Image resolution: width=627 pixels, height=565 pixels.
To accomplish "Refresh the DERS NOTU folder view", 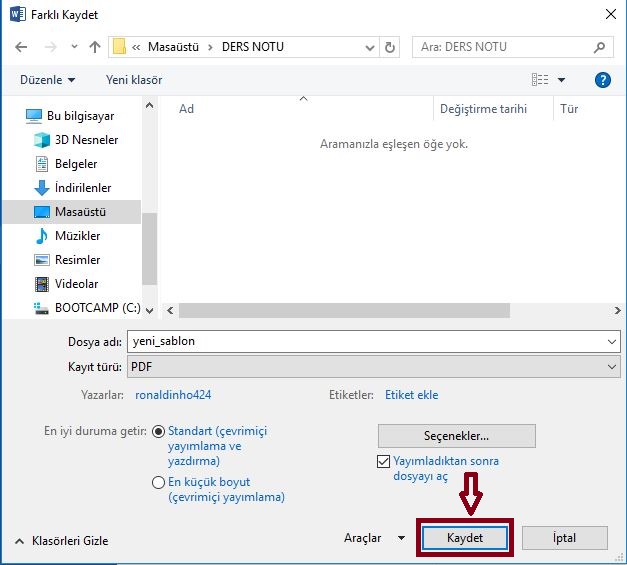I will (390, 47).
